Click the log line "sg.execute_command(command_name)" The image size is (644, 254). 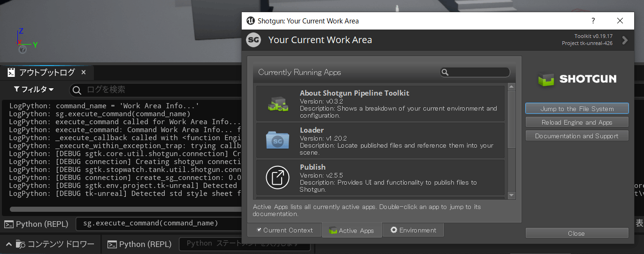tap(123, 114)
